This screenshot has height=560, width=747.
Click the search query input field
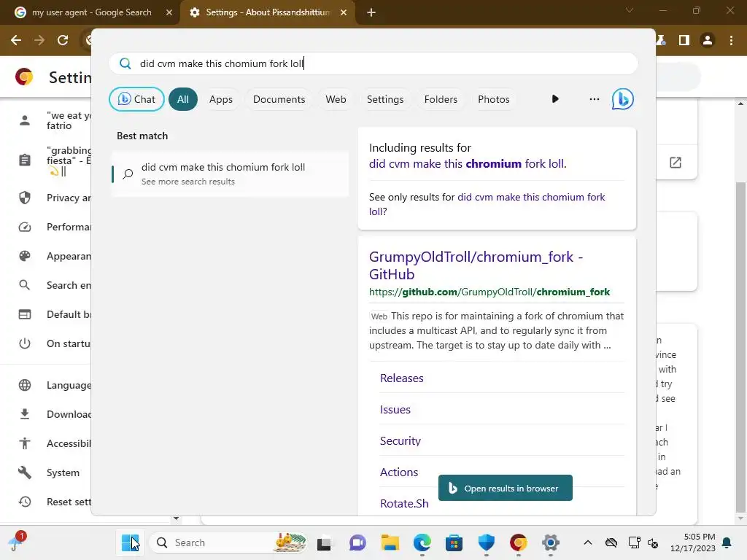point(373,63)
